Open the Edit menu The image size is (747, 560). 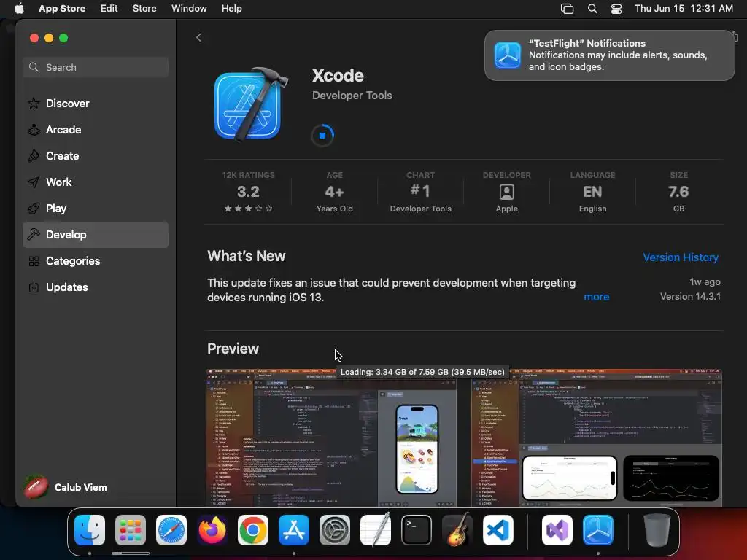[109, 9]
